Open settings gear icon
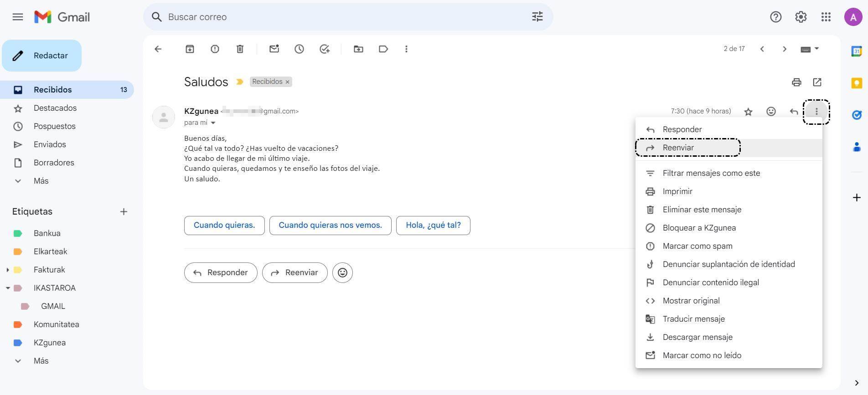This screenshot has height=395, width=868. coord(801,17)
